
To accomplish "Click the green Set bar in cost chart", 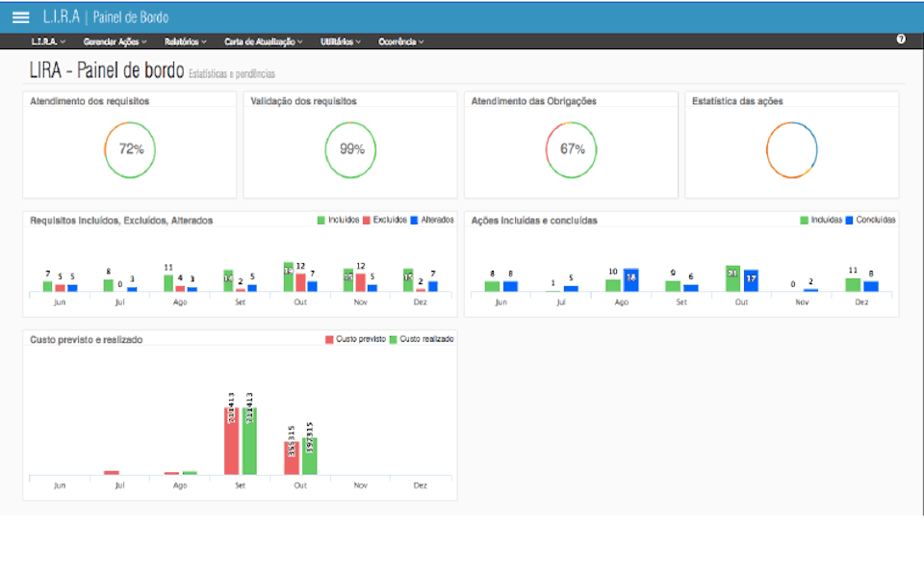I will coord(249,441).
